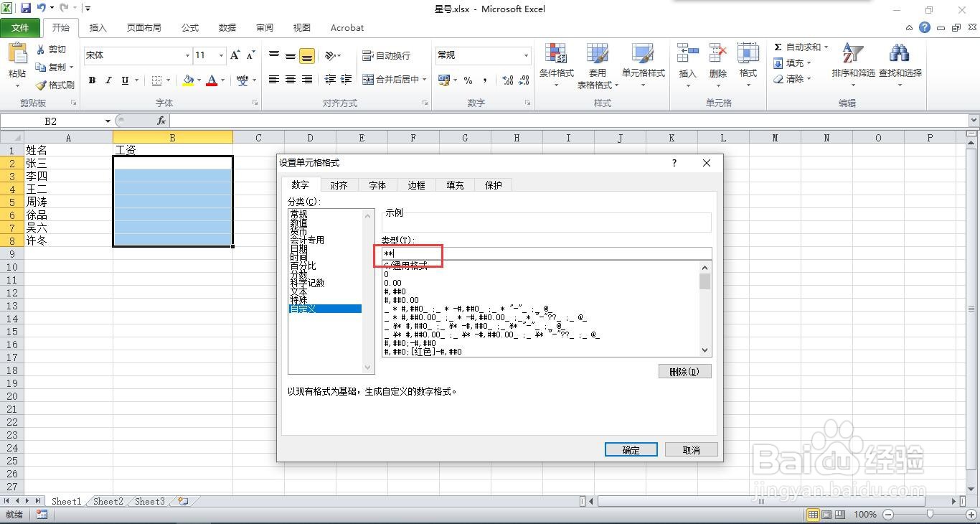Image resolution: width=980 pixels, height=524 pixels.
Task: Click AutoSum (自动求和) sigma icon
Action: coord(778,47)
